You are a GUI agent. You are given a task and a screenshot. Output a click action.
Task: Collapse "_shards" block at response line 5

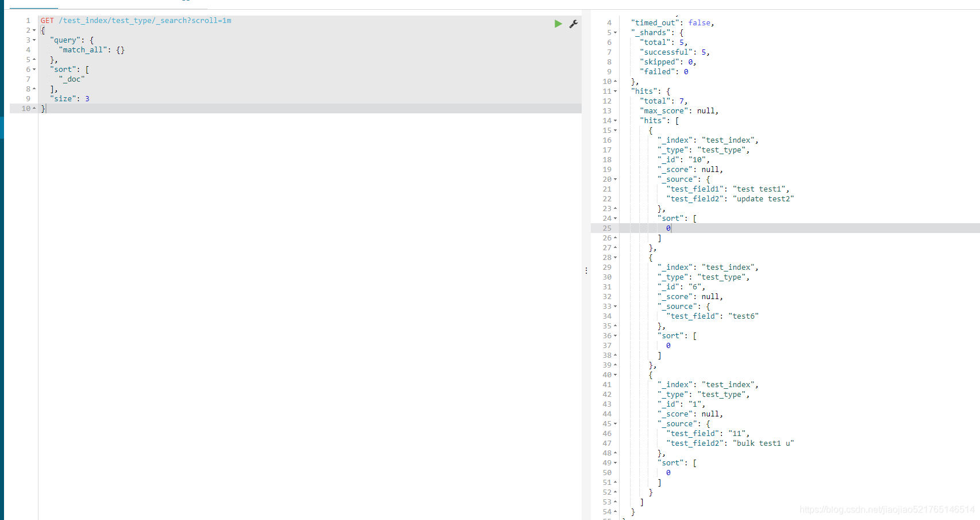(x=616, y=32)
